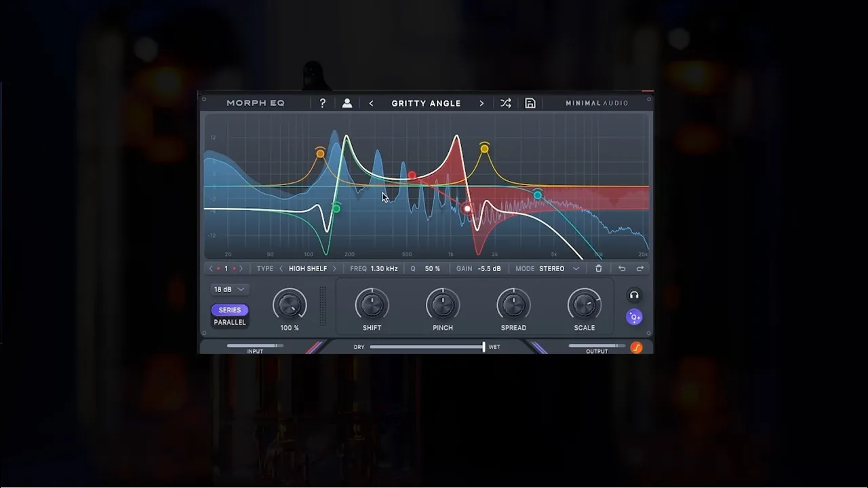Select the green band node
The image size is (868, 488).
tap(336, 207)
